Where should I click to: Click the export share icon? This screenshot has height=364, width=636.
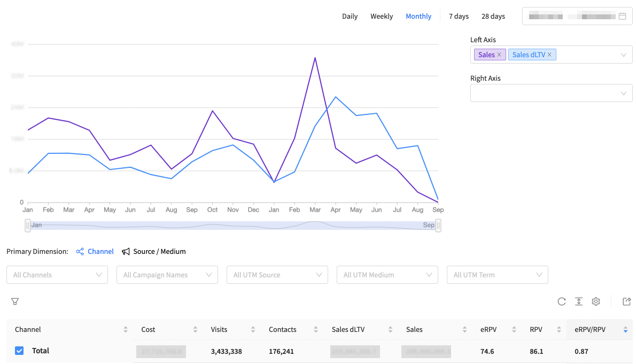(x=627, y=301)
